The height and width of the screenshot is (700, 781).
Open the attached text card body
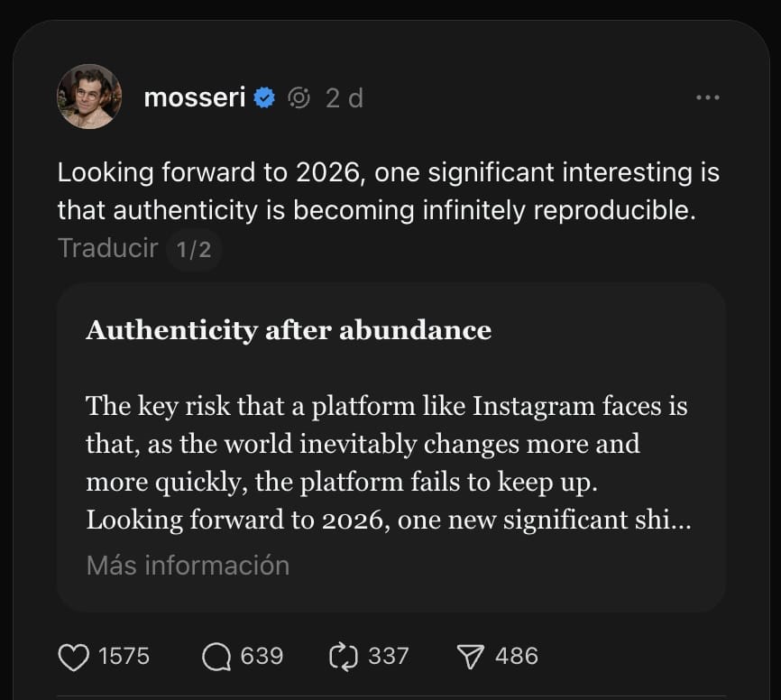388,463
